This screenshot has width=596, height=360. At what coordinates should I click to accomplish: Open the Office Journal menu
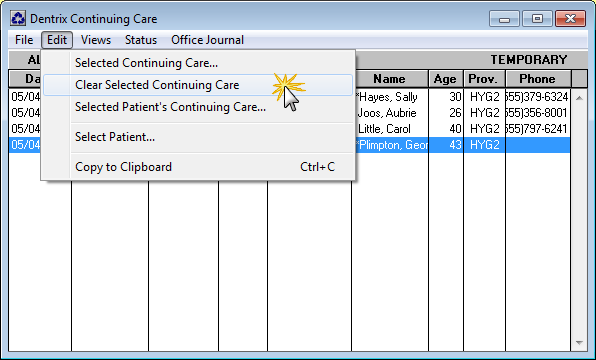click(207, 40)
